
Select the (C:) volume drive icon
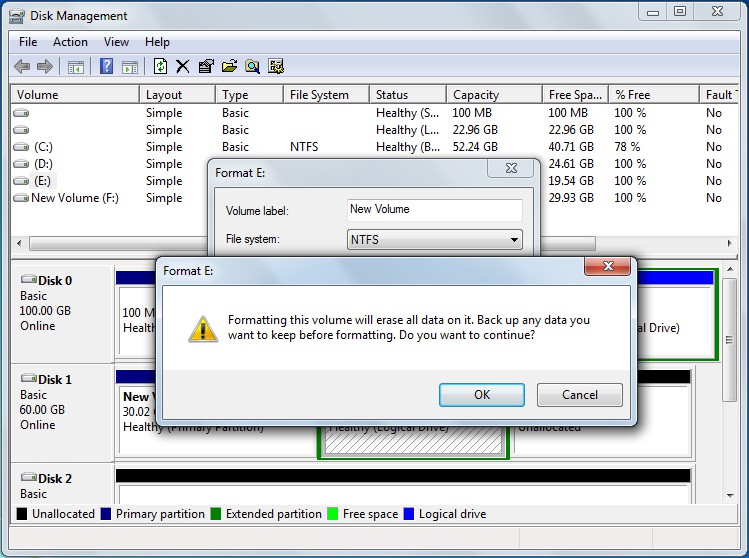coord(21,147)
